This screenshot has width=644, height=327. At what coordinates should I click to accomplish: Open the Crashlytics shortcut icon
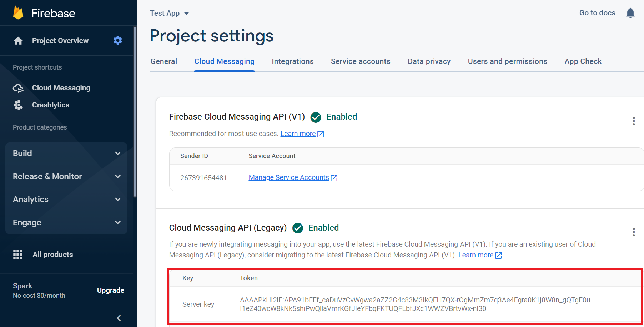tap(18, 105)
